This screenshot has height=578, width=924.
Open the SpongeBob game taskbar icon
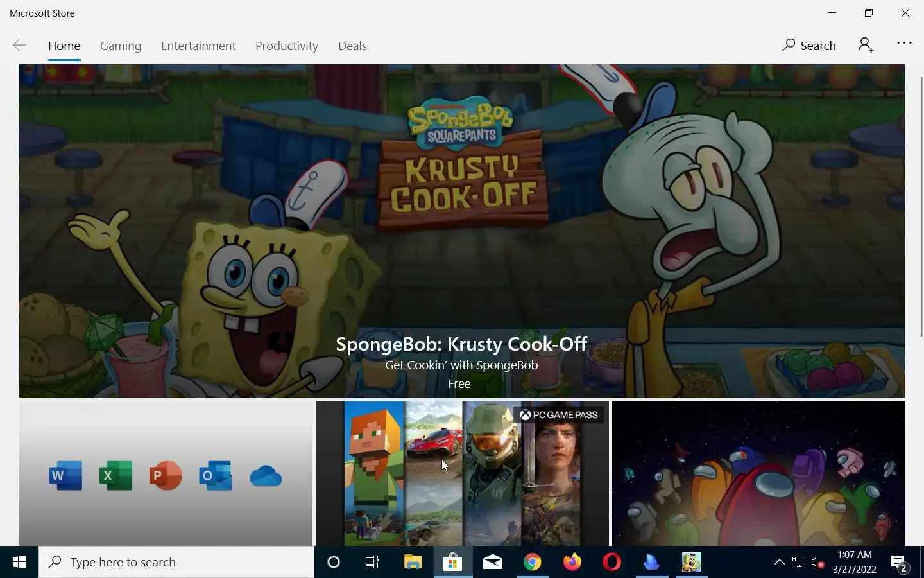[x=691, y=562]
